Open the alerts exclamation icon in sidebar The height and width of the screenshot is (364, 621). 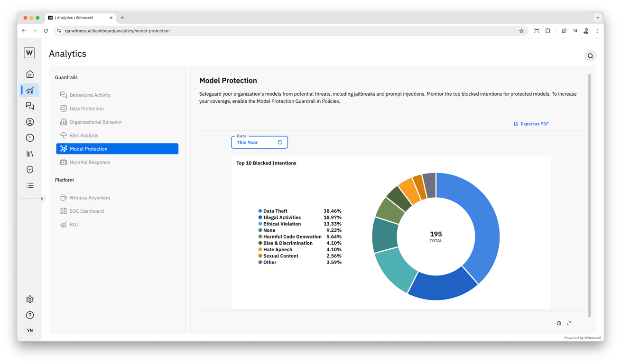pyautogui.click(x=30, y=138)
